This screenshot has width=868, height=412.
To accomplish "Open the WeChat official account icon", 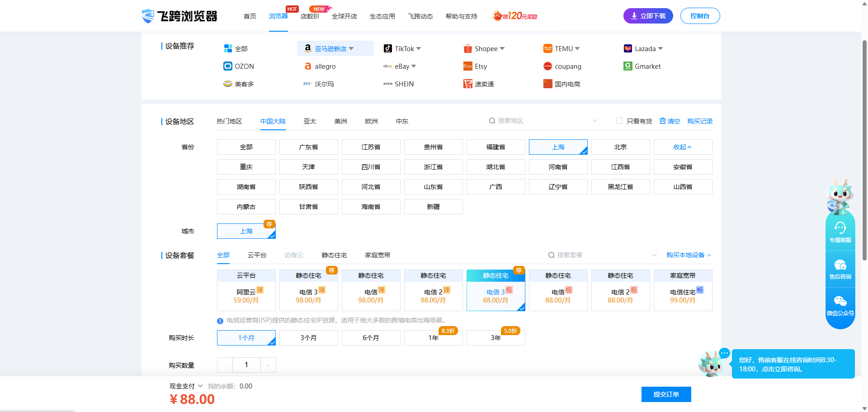I will pos(840,302).
